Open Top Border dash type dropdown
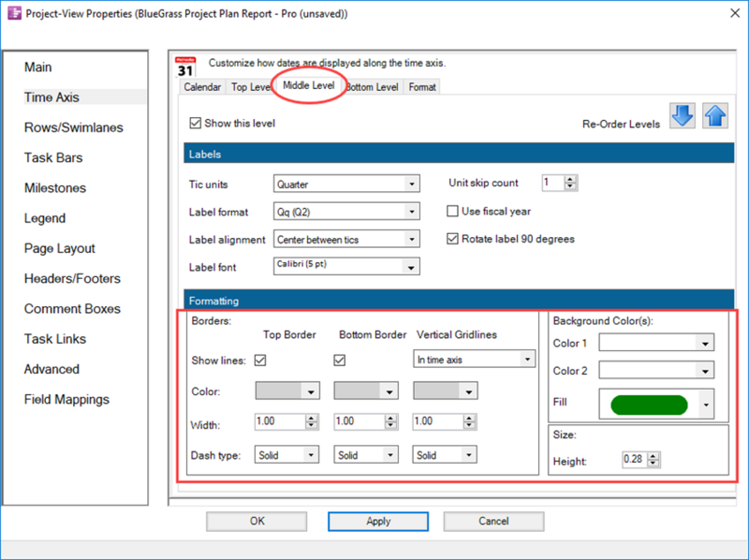 click(x=286, y=455)
